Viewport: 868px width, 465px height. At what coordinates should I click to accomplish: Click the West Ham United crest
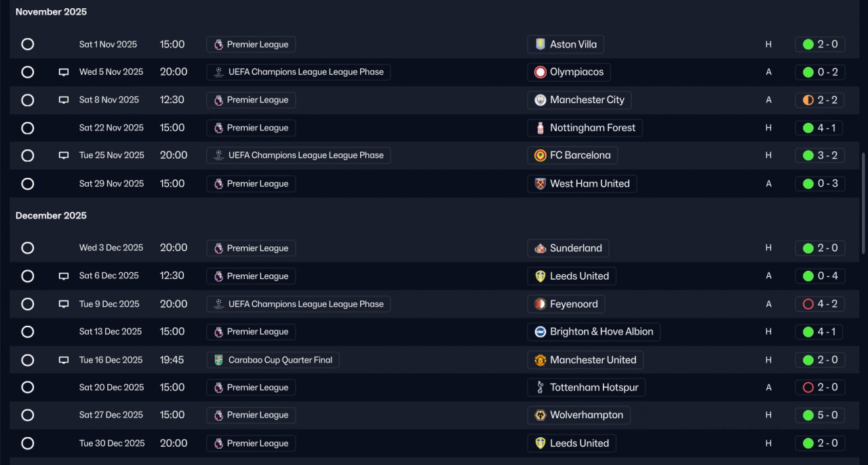pyautogui.click(x=540, y=183)
